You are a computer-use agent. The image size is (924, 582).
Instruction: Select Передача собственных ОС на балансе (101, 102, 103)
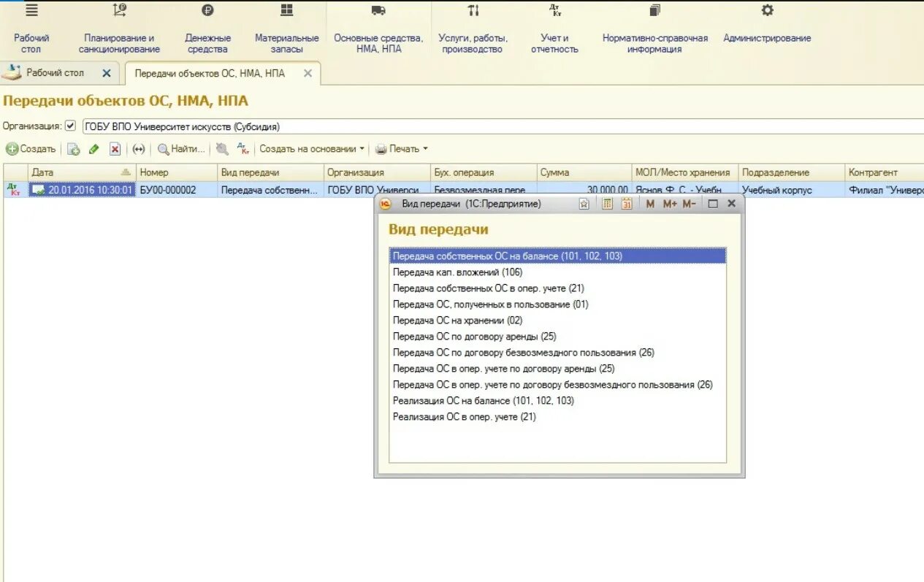tap(557, 256)
